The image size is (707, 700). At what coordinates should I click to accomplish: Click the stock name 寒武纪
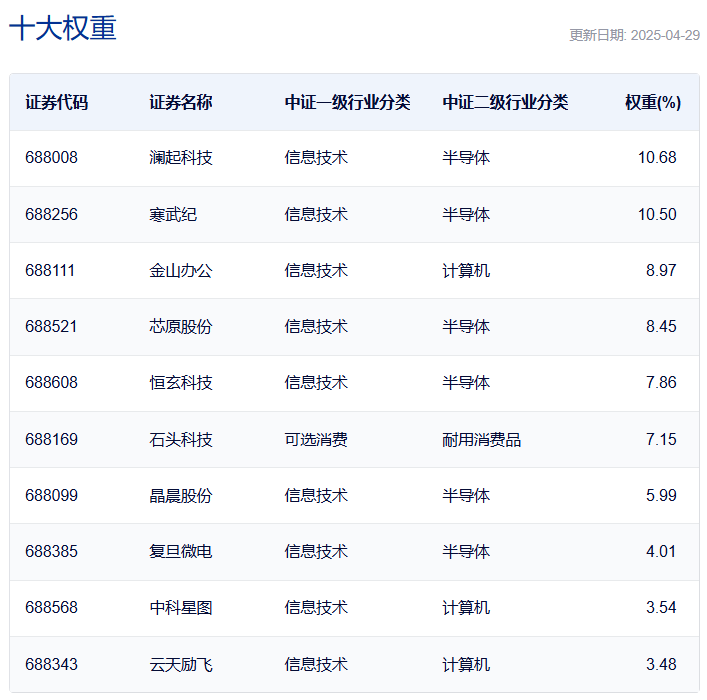173,214
